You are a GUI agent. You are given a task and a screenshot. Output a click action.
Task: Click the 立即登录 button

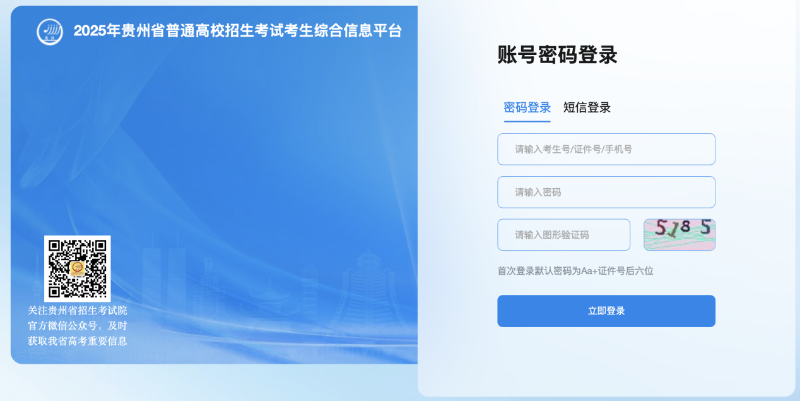coord(606,311)
